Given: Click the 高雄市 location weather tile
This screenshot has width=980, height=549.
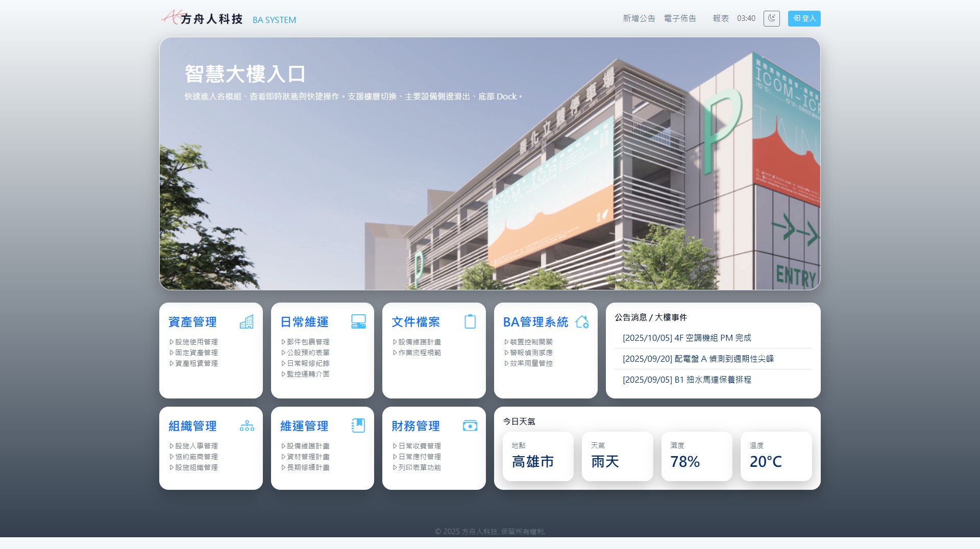Looking at the screenshot, I should pos(538,456).
